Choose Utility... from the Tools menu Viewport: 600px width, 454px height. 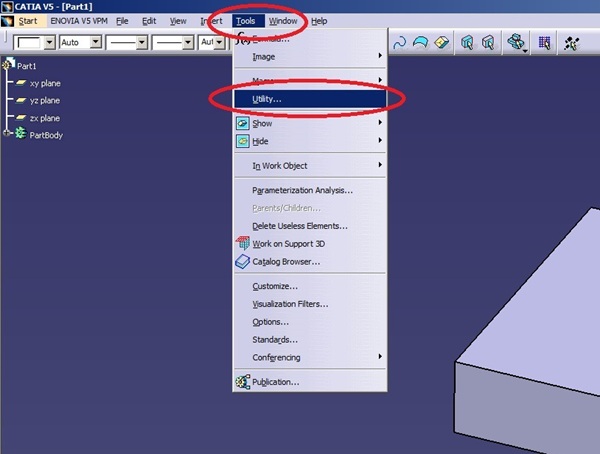click(310, 99)
